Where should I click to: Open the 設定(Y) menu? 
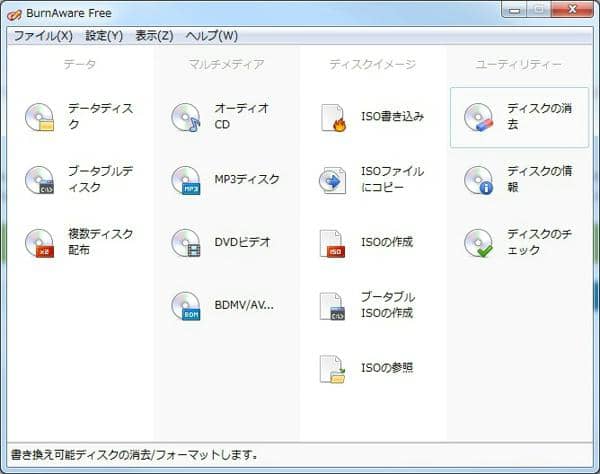[x=104, y=36]
